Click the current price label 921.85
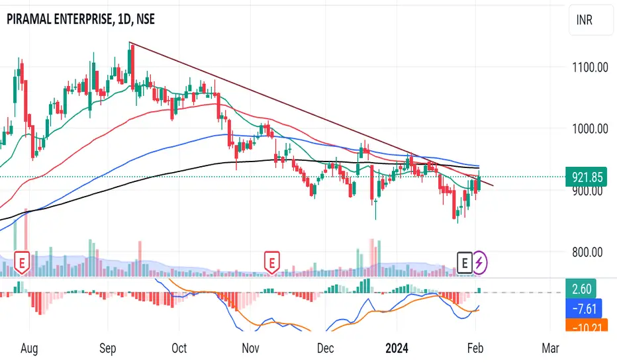 [x=587, y=177]
